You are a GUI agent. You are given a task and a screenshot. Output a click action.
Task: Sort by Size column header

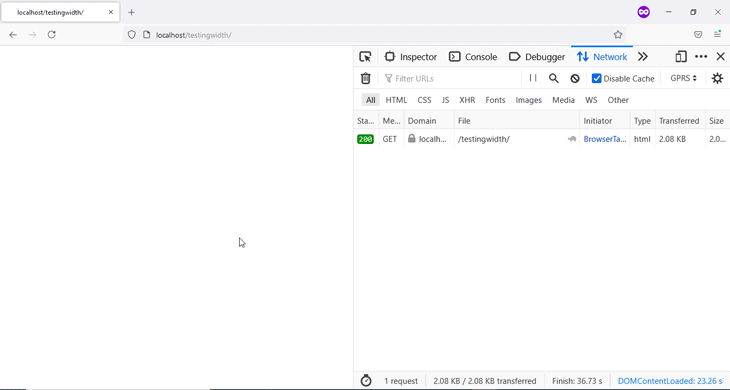717,121
